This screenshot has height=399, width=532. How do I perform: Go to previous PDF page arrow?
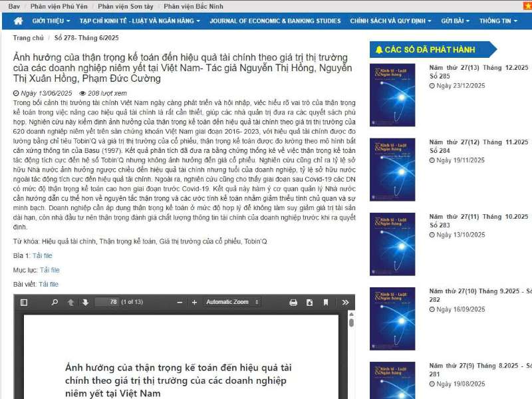71,303
